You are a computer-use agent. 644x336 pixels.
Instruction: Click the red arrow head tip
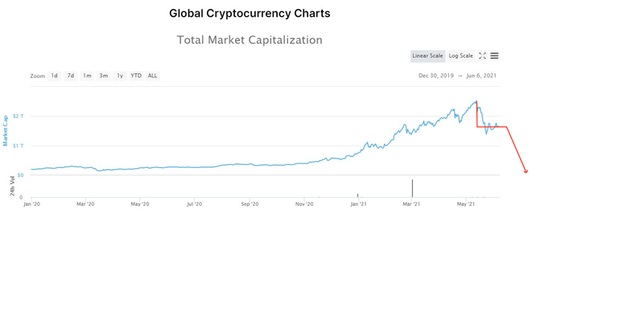(x=526, y=172)
